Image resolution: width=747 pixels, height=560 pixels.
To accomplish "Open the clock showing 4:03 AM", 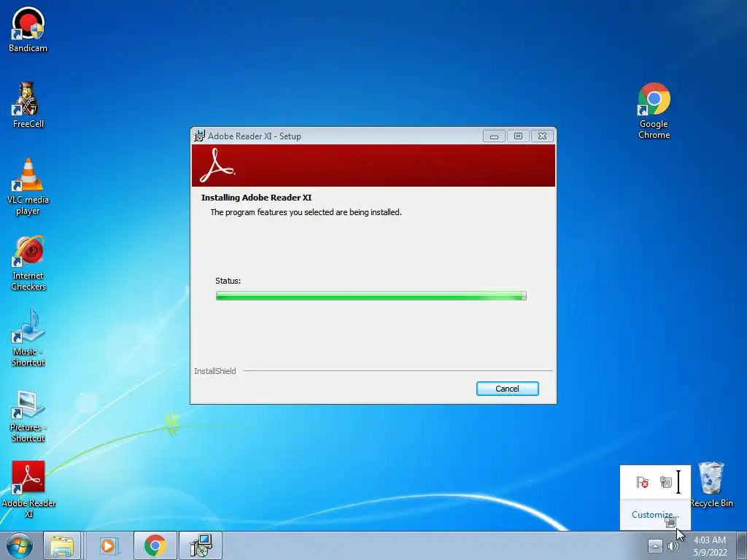I will point(710,546).
